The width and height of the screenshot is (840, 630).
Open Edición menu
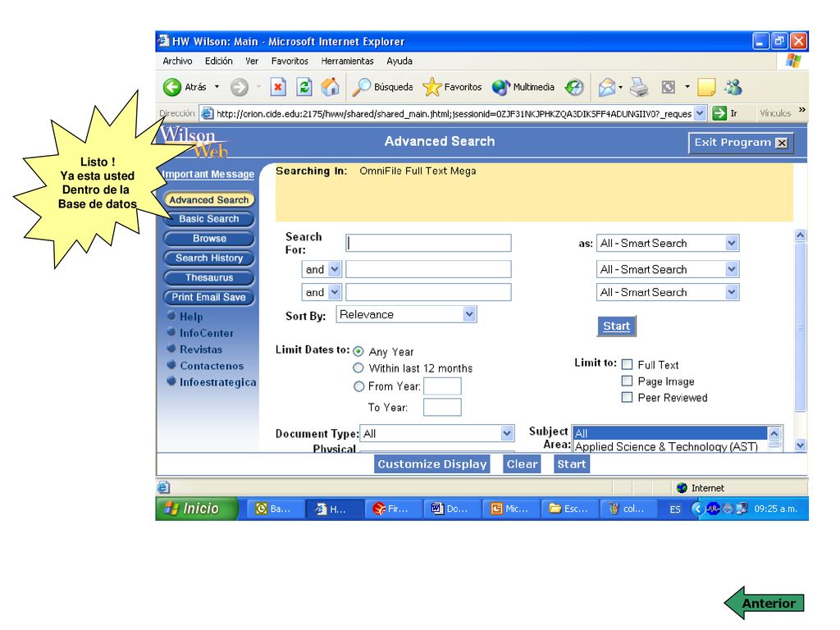(x=218, y=61)
